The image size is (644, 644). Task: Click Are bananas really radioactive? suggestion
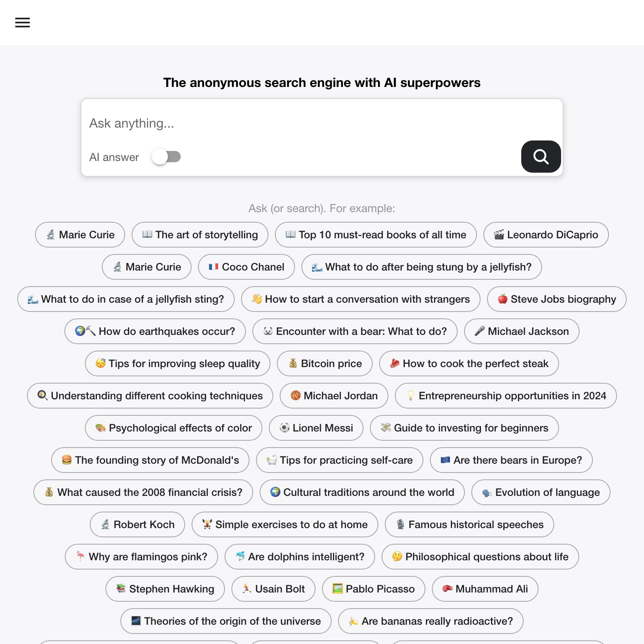pyautogui.click(x=431, y=621)
